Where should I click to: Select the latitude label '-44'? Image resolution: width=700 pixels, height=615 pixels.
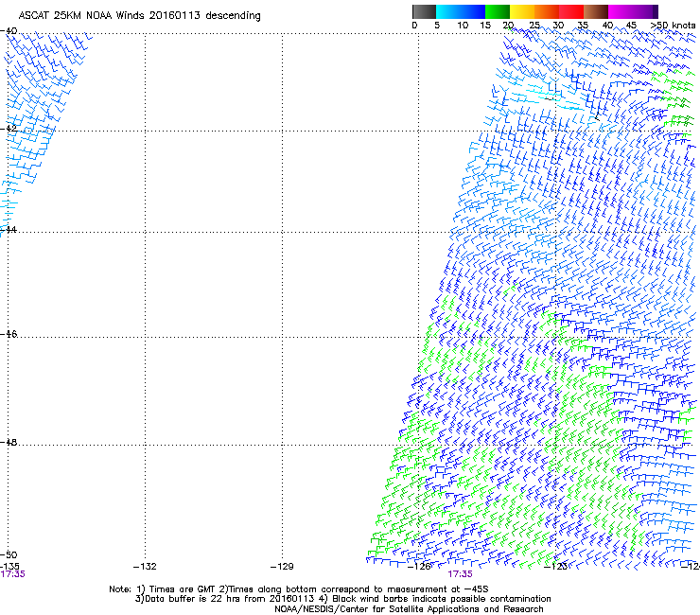(x=9, y=230)
